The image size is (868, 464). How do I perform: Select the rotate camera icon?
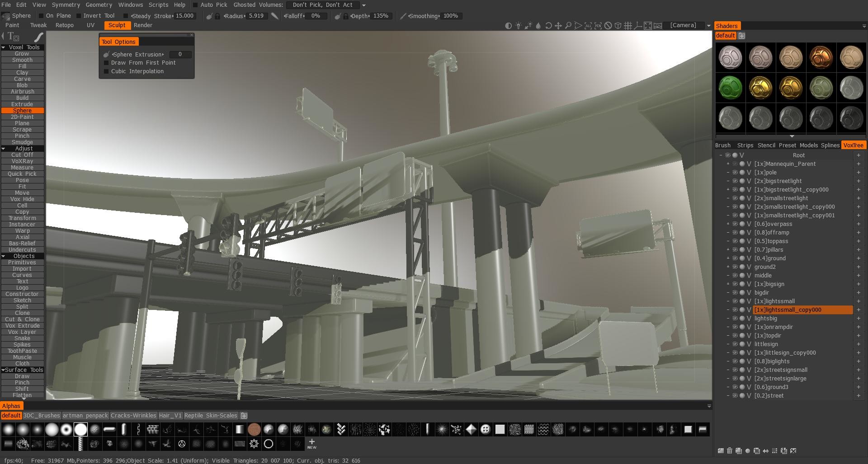[548, 26]
